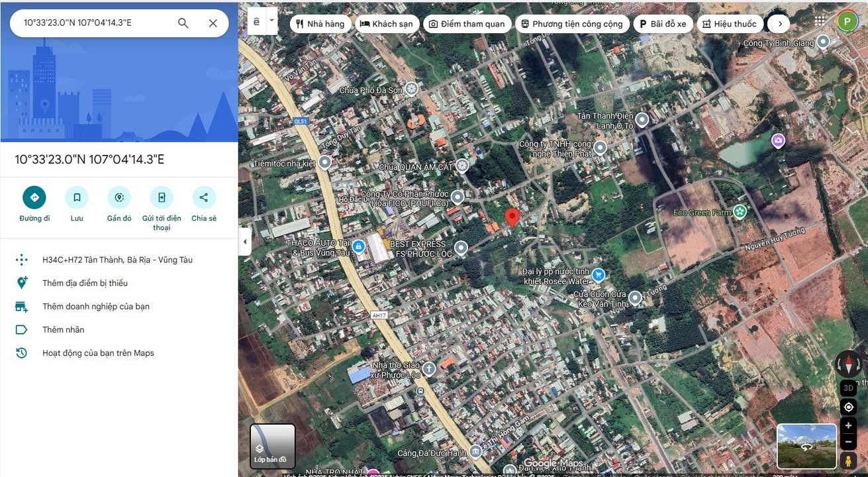Image resolution: width=868 pixels, height=477 pixels.
Task: Select the Khách sạn category chip
Action: (x=386, y=24)
